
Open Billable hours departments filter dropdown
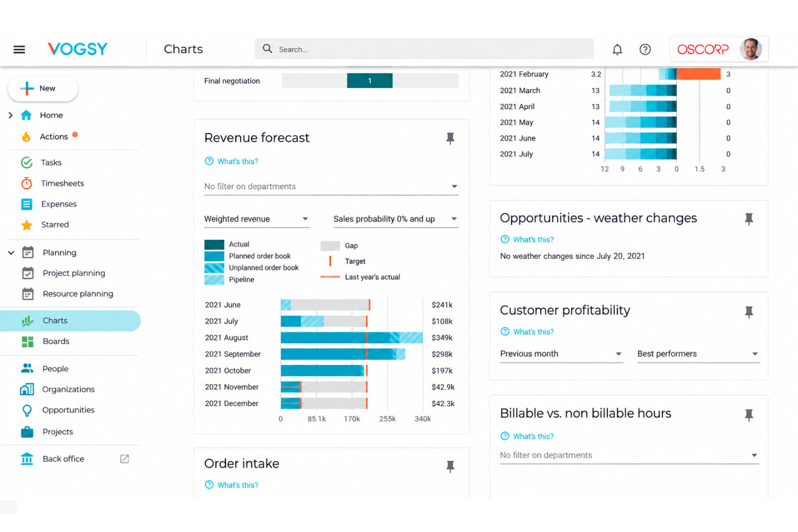pyautogui.click(x=629, y=455)
